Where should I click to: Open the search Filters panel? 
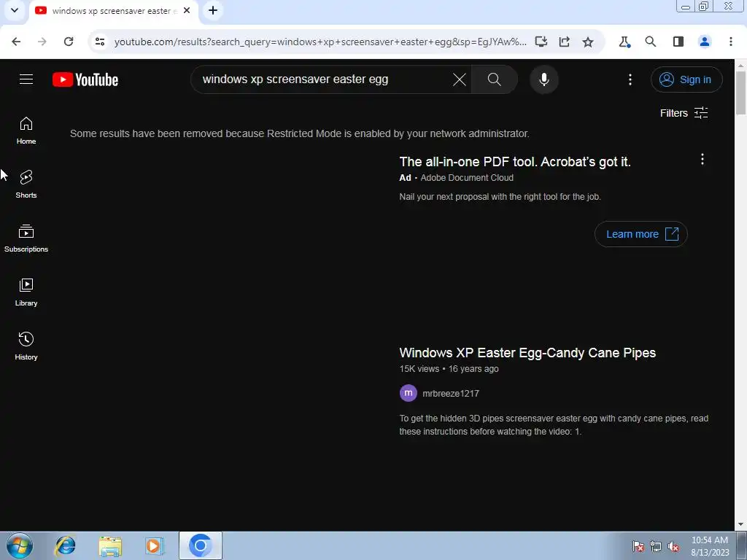(x=684, y=113)
